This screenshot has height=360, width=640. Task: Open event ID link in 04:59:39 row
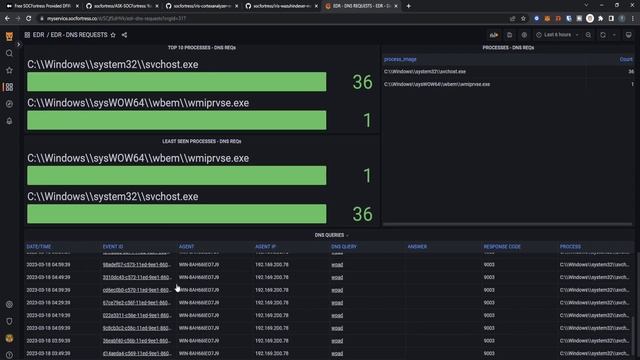coord(136,264)
